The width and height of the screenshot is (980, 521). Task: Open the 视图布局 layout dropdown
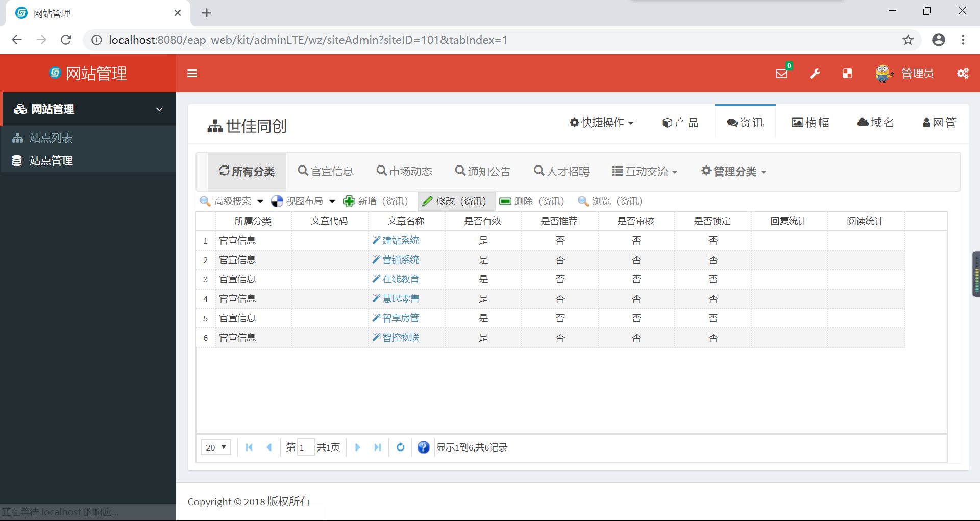[x=303, y=201]
